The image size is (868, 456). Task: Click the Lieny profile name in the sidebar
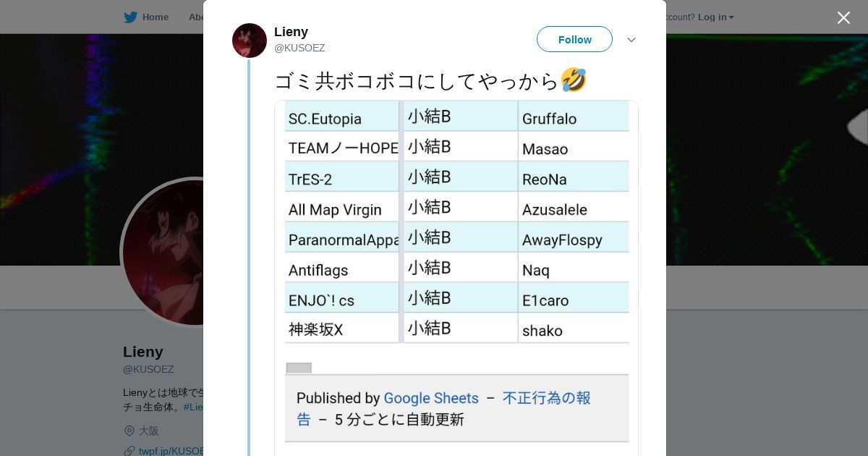tap(143, 352)
